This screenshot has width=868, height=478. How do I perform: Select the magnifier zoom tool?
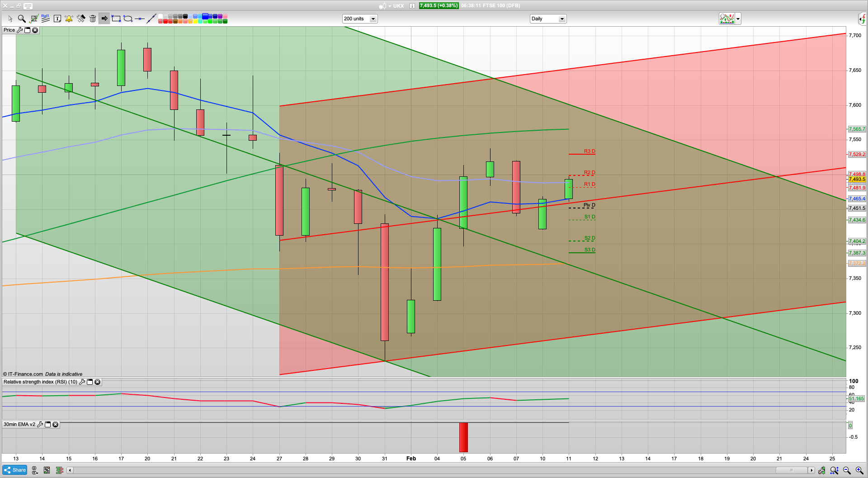coord(21,19)
